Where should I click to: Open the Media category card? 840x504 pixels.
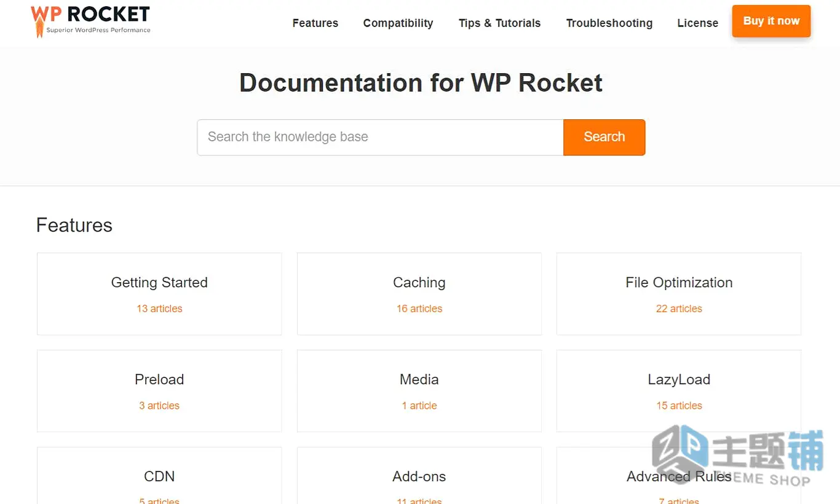[x=419, y=391]
